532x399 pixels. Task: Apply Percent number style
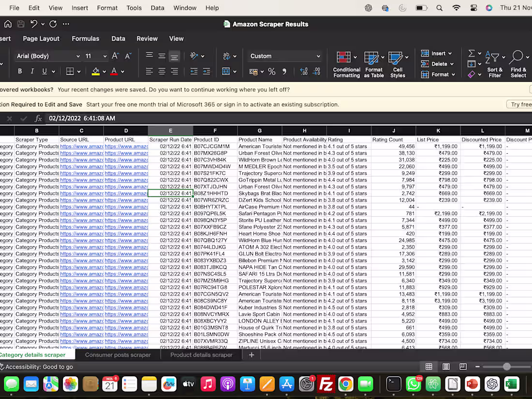point(272,71)
